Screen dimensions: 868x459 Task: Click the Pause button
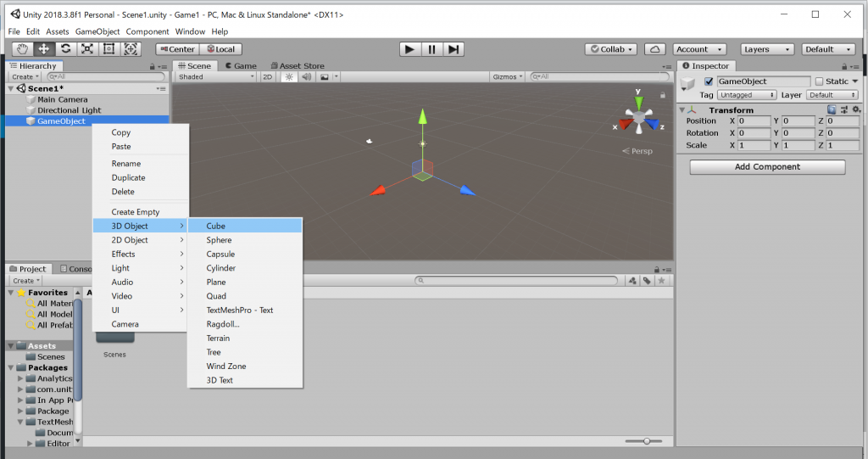(x=431, y=49)
